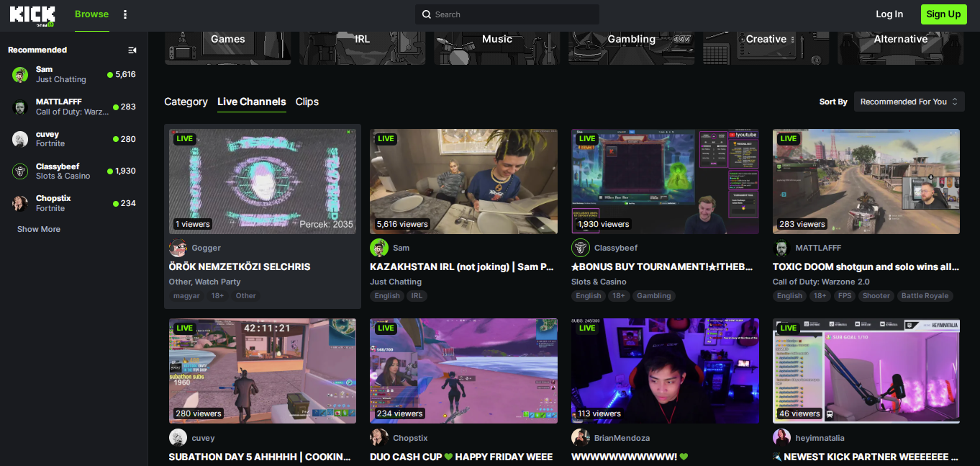Click Sam's avatar under KAZAKHSTAN stream
Image resolution: width=980 pixels, height=466 pixels.
[x=379, y=248]
